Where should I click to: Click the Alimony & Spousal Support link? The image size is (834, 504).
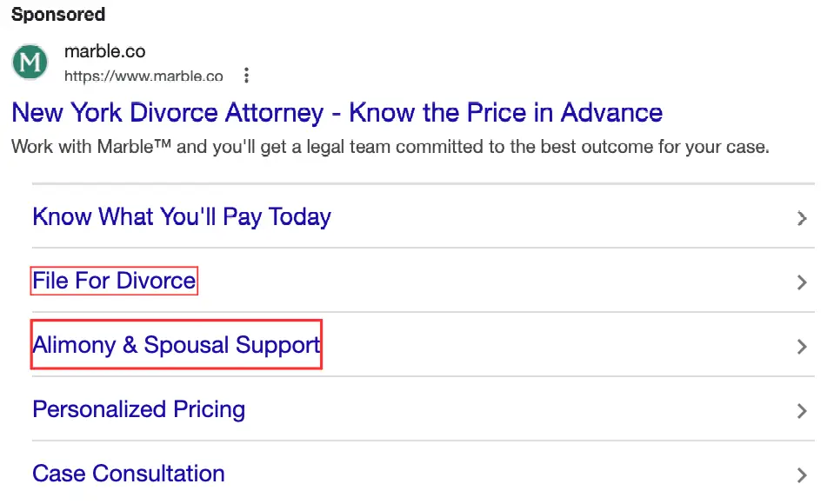click(175, 345)
